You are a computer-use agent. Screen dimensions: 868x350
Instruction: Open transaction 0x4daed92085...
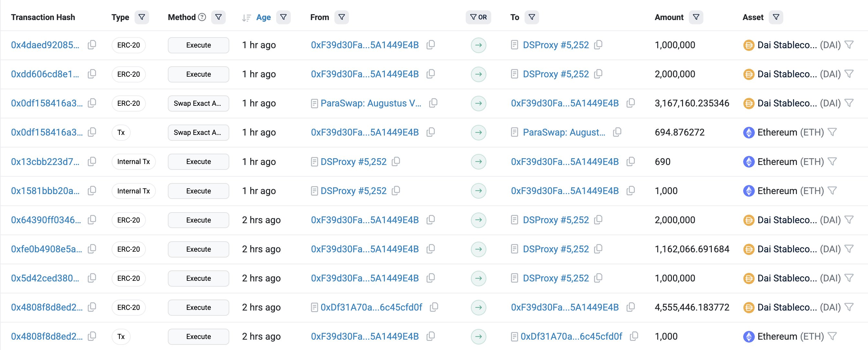[x=45, y=45]
